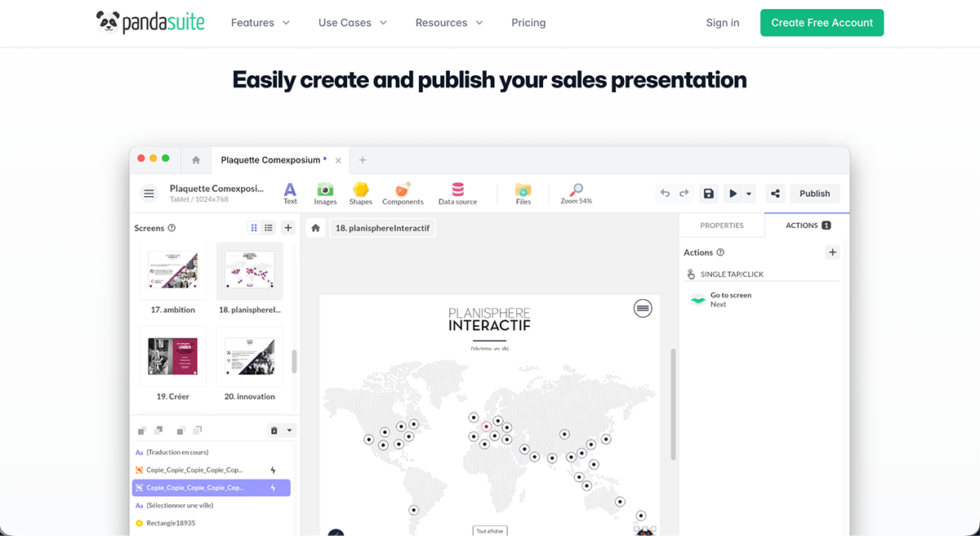Screen dimensions: 980x536
Task: Open the dropdown next to trash icon
Action: [x=288, y=431]
